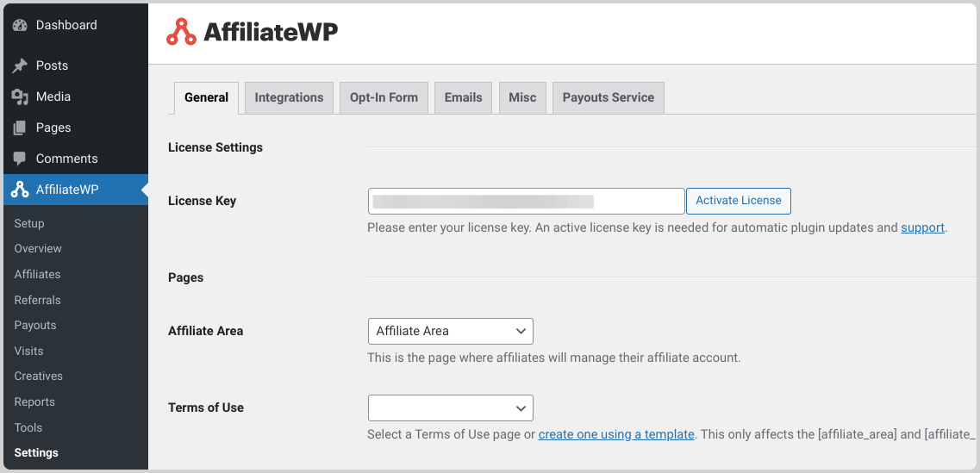
Task: Select the AffiliateWP menu label
Action: (x=67, y=190)
